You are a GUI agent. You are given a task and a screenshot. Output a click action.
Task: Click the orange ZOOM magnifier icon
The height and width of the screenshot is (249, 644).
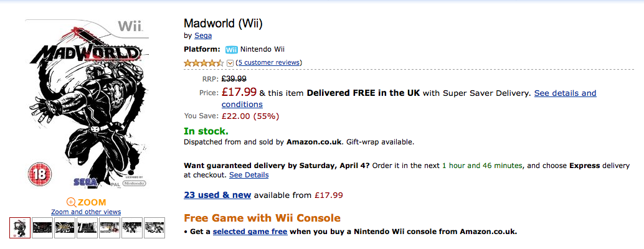pyautogui.click(x=71, y=202)
